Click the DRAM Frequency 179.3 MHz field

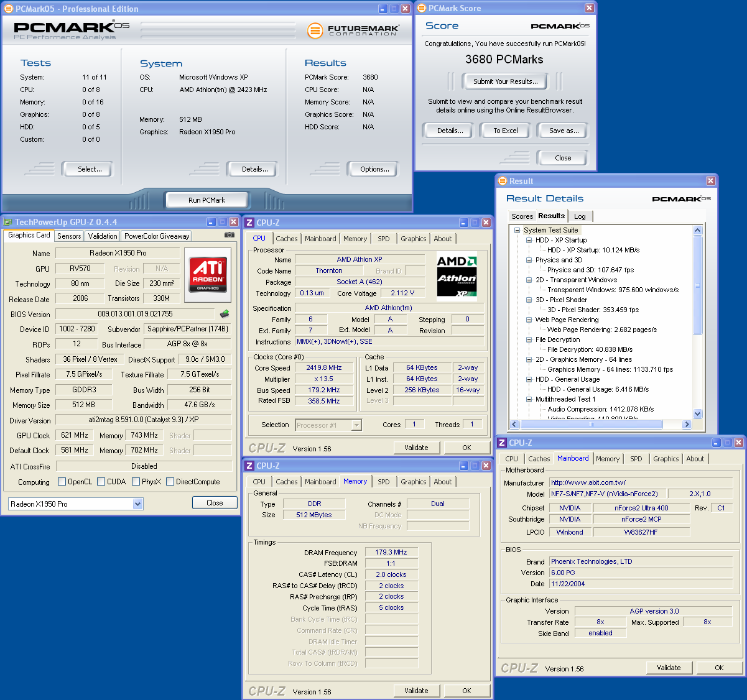[391, 552]
